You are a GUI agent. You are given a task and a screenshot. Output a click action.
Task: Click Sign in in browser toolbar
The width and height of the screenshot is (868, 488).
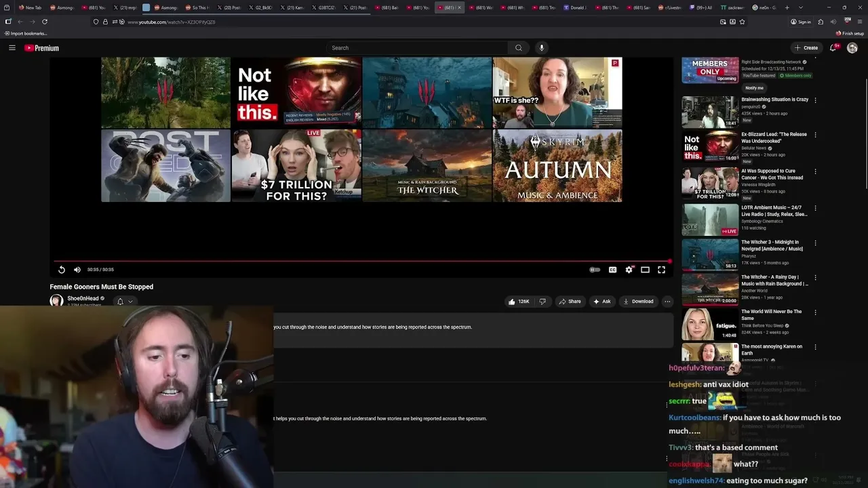(x=800, y=22)
